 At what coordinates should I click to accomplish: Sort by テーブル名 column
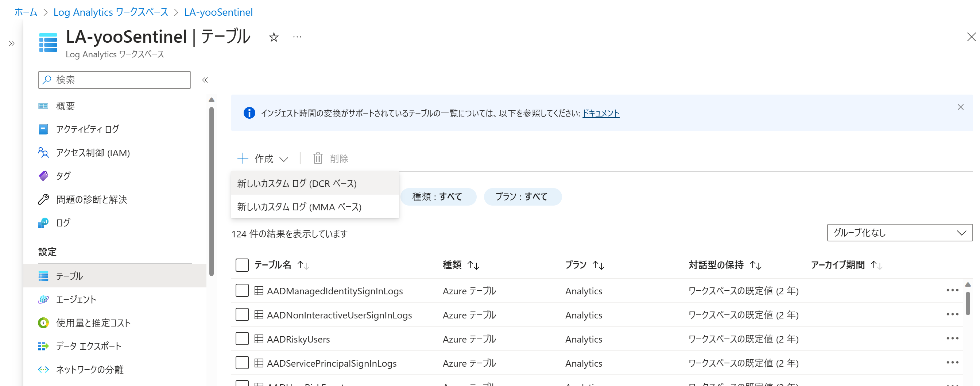282,265
